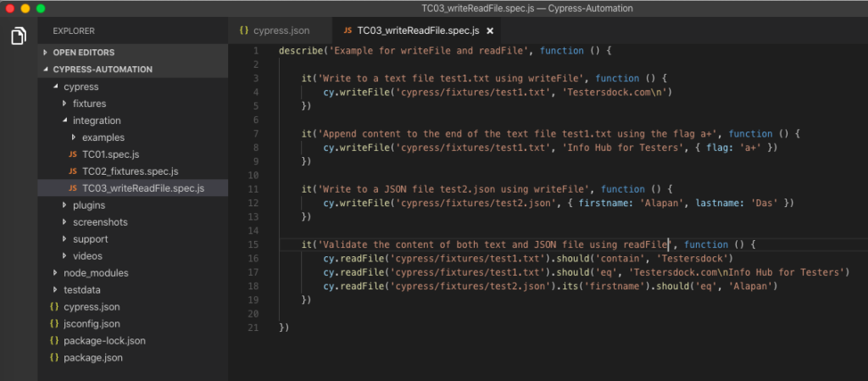Open the Explorer icon in activity bar

pos(18,36)
